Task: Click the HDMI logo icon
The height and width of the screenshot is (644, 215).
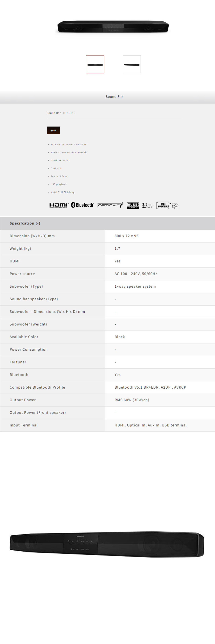Action: click(x=59, y=205)
